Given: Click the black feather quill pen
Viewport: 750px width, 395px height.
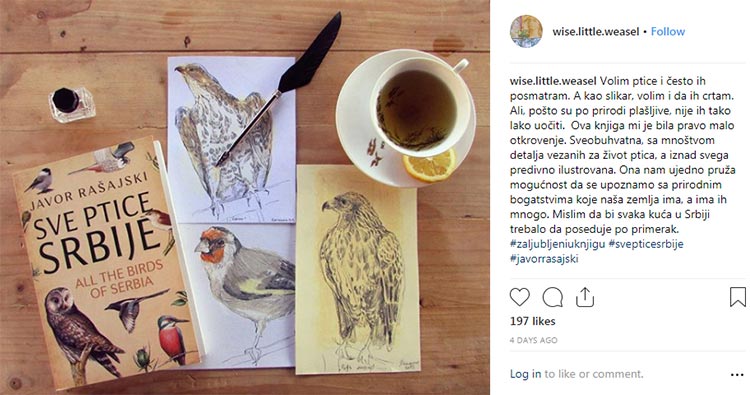Looking at the screenshot, I should tap(279, 88).
